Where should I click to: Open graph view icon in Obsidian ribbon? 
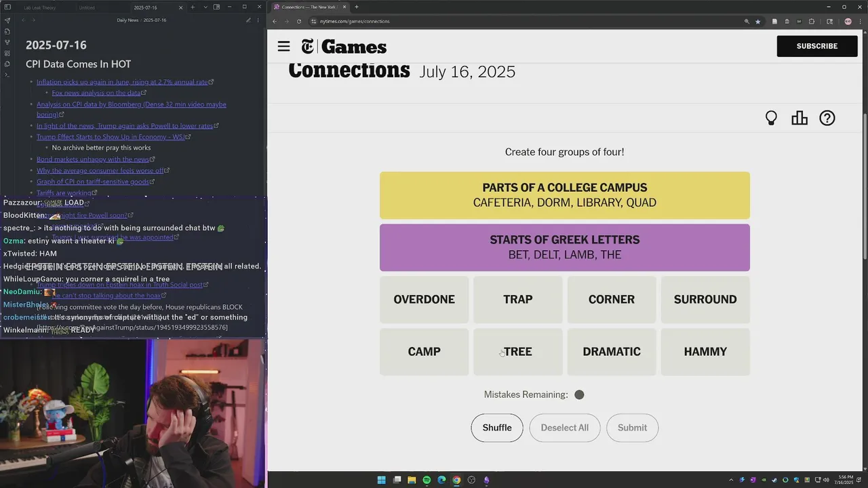tap(7, 42)
